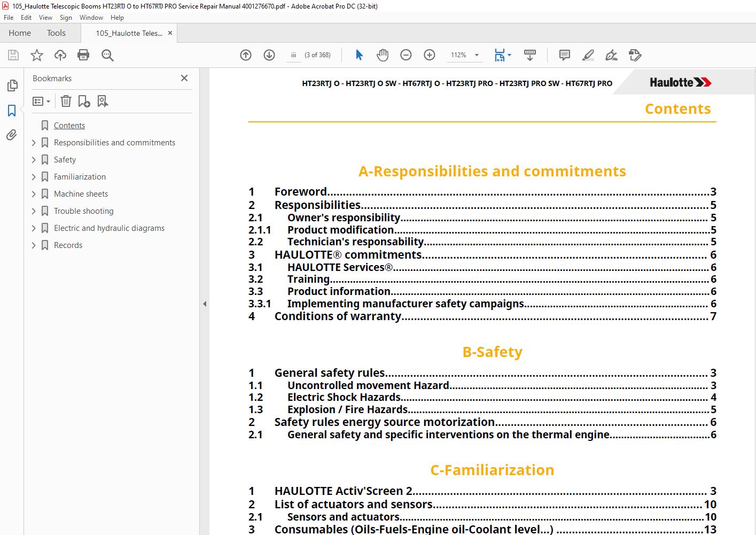Go to next page arrow

(269, 55)
